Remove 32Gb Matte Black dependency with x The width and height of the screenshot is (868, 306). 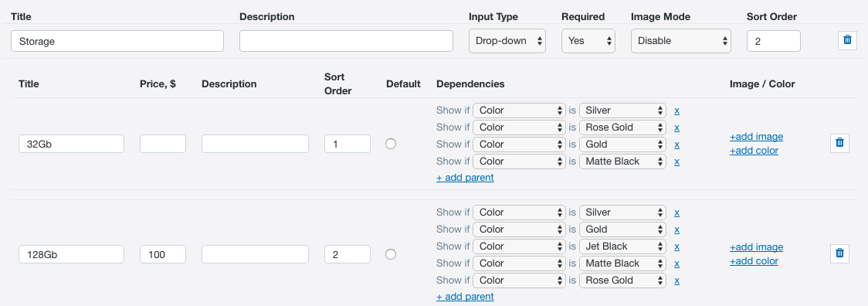[x=676, y=161]
